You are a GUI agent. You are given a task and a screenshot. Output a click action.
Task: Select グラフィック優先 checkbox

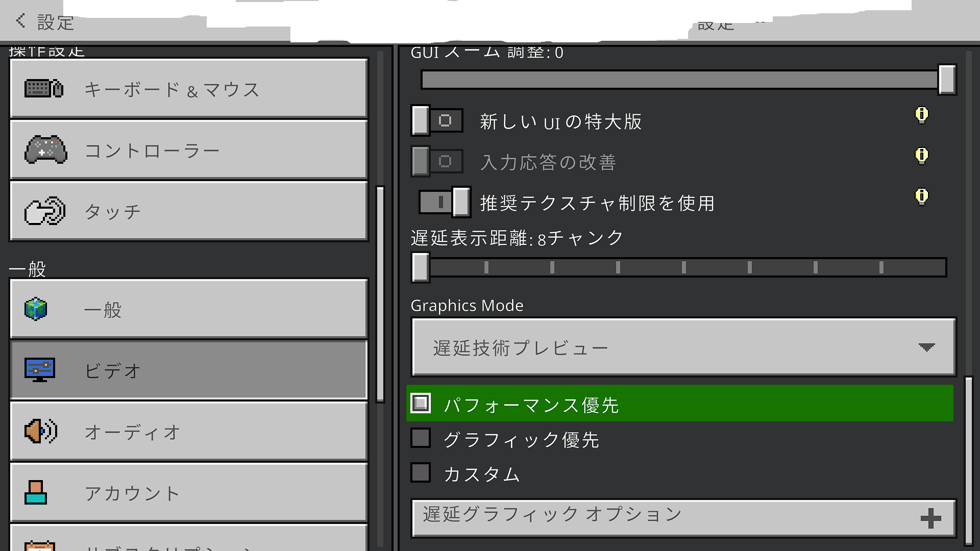click(421, 438)
